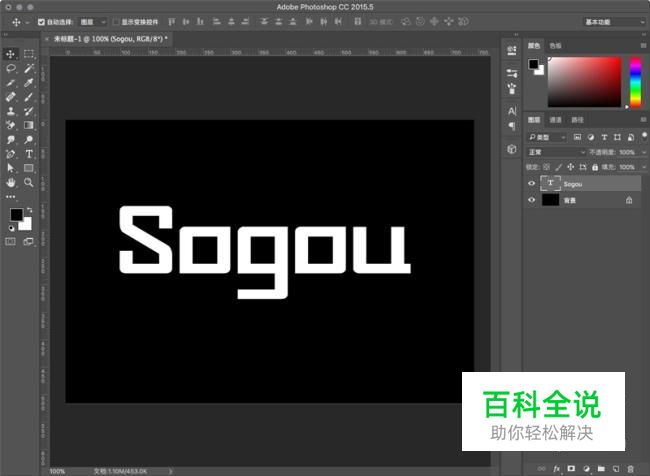Screen dimensions: 650x476
Task: Hide the 背景 layer with eye icon
Action: point(532,200)
